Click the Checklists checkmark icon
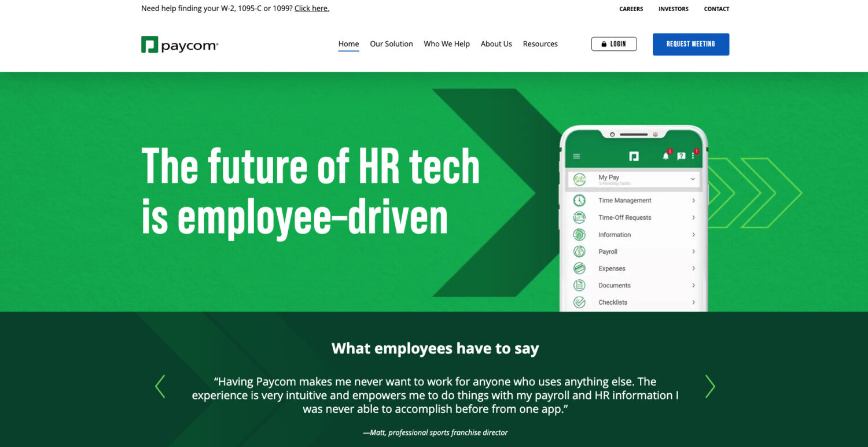 (x=579, y=302)
